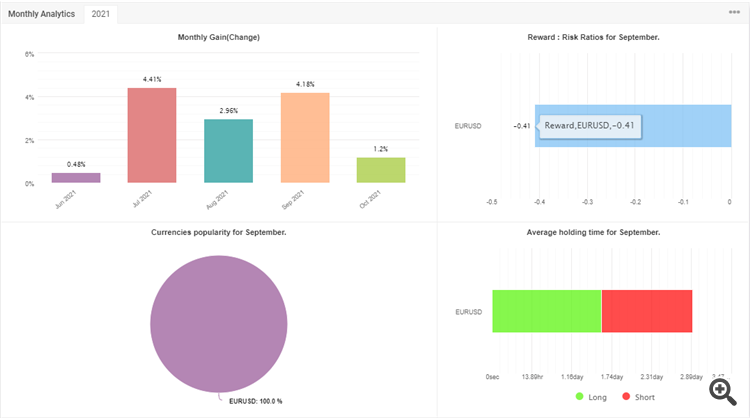The height and width of the screenshot is (418, 750).
Task: Click the EURUSD purple pie chart
Action: (x=219, y=324)
